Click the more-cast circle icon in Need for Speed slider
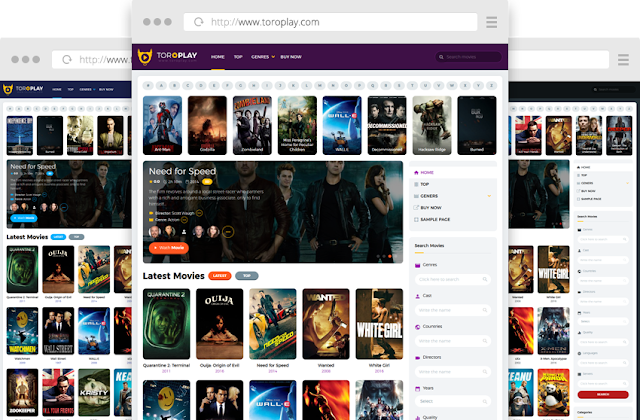640x420 pixels. pos(228,232)
